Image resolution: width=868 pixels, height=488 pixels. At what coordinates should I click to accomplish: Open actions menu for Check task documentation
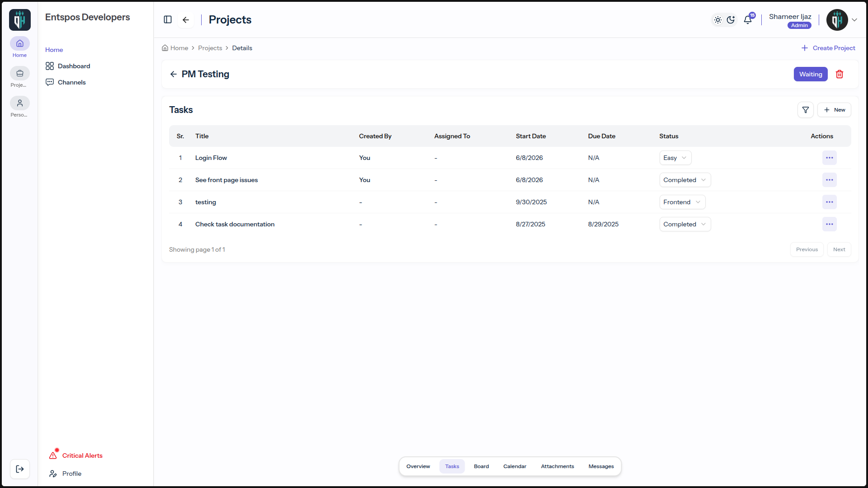pyautogui.click(x=830, y=224)
